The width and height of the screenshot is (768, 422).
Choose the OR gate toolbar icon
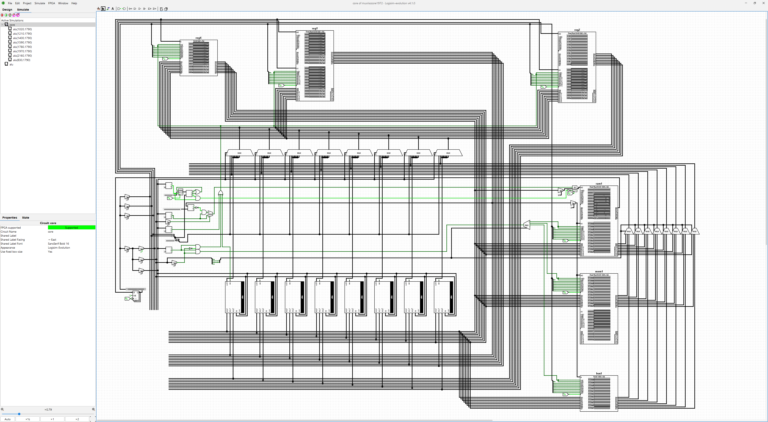pyautogui.click(x=140, y=9)
